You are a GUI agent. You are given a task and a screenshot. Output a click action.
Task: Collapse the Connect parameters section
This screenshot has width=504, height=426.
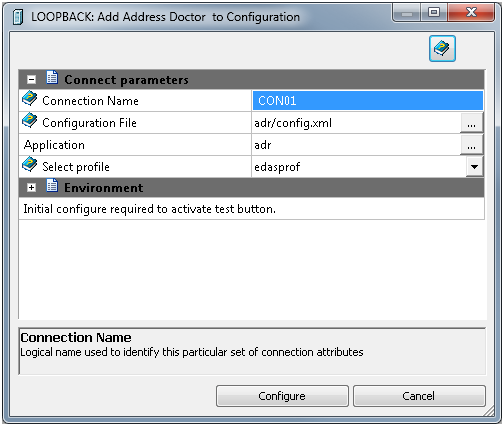32,80
